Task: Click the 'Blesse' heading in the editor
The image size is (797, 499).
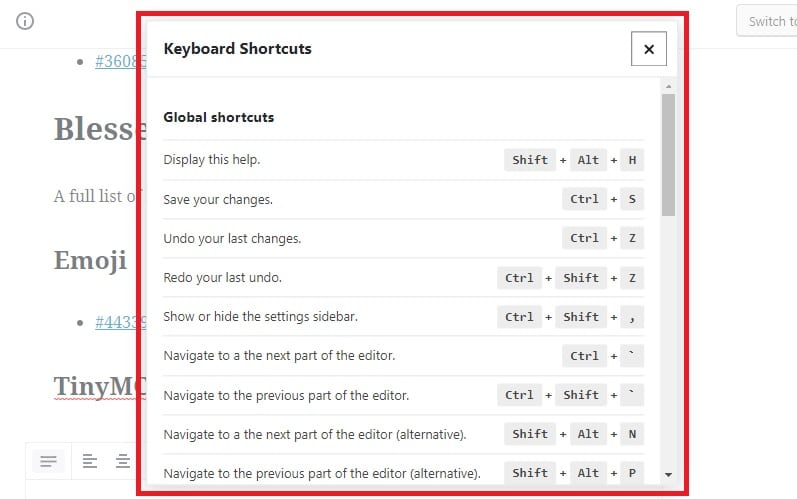Action: point(100,129)
